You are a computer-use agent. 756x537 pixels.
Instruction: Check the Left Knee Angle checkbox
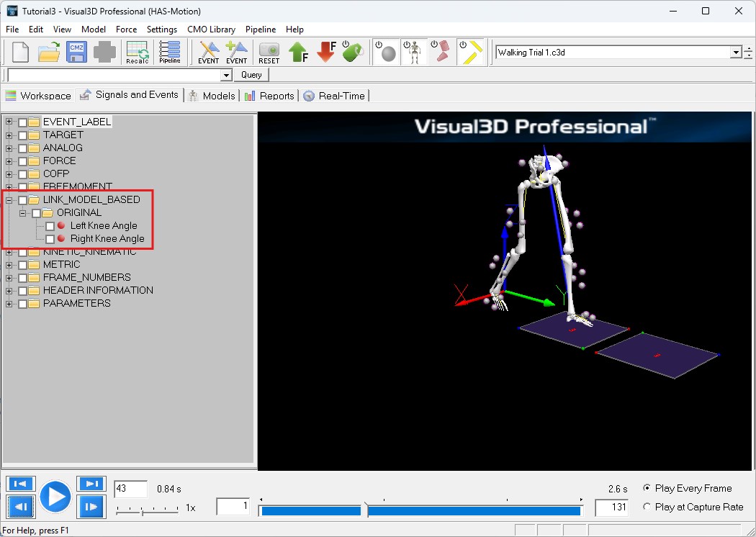[x=50, y=225]
